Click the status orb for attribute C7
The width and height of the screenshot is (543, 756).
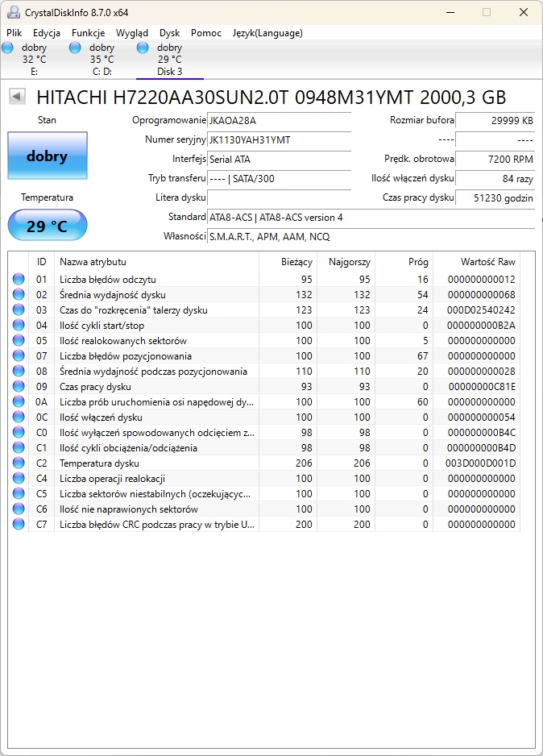click(x=19, y=524)
